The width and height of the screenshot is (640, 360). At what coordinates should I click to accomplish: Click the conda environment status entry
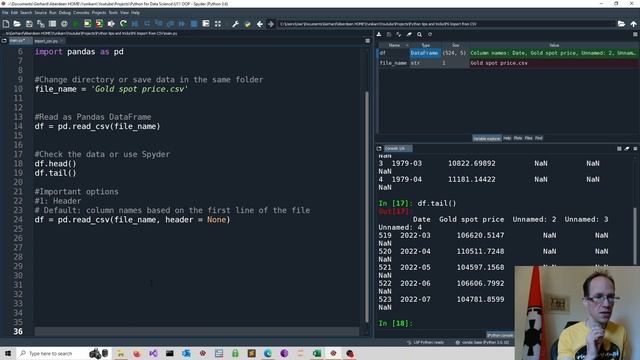tap(482, 342)
